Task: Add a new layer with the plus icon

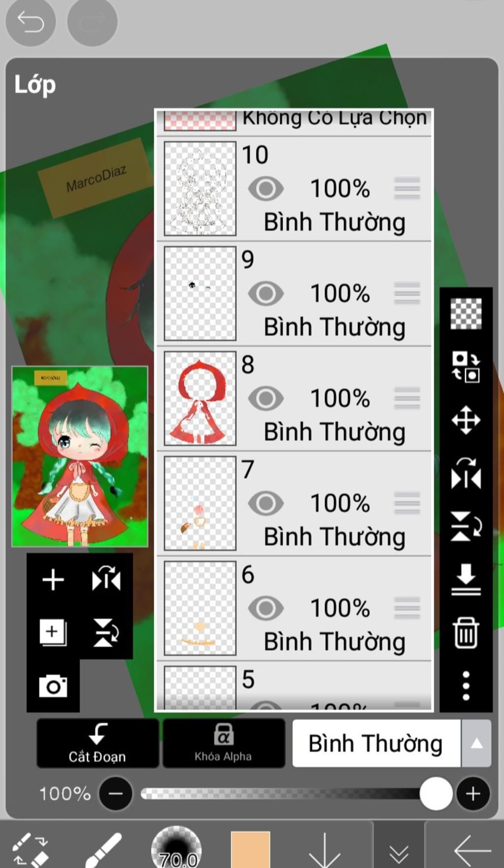Action: (x=53, y=579)
